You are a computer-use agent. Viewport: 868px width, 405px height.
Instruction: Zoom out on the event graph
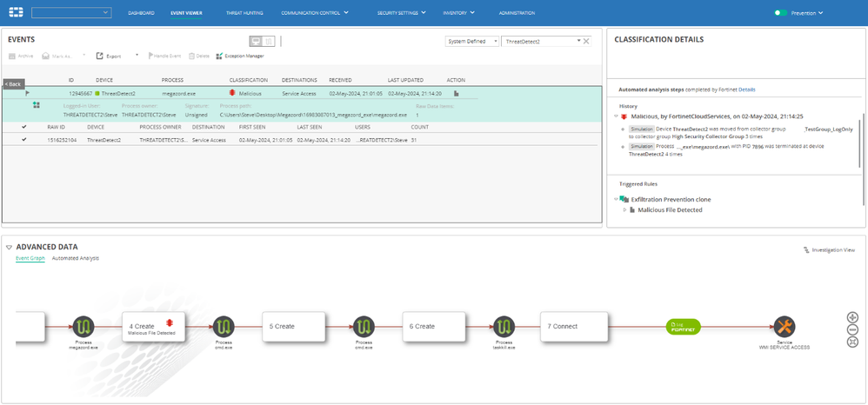coord(852,329)
